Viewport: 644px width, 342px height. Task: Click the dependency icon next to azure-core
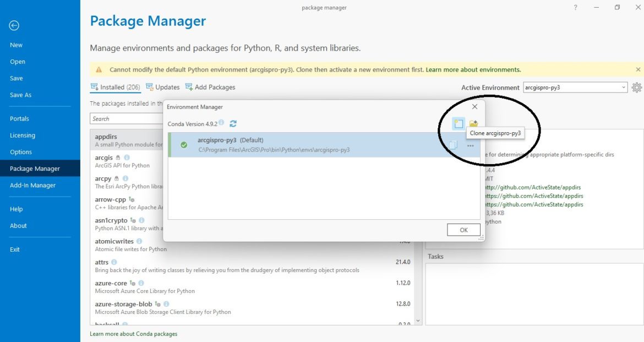tap(132, 283)
